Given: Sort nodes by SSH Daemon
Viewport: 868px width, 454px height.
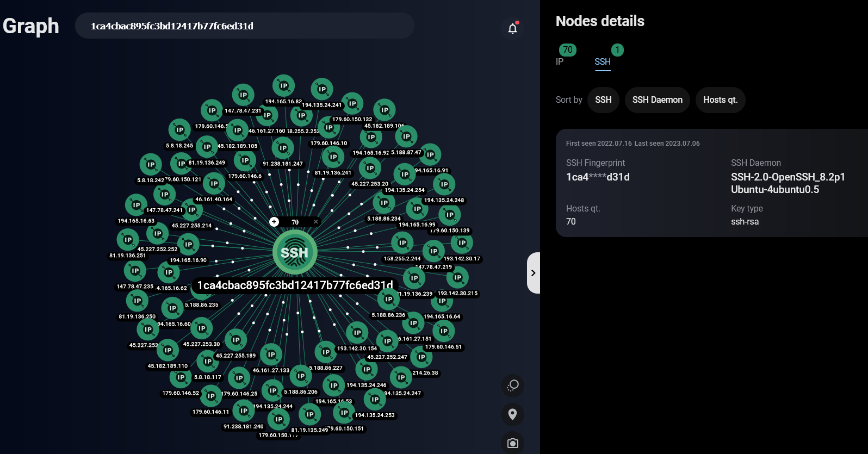Looking at the screenshot, I should click(657, 100).
